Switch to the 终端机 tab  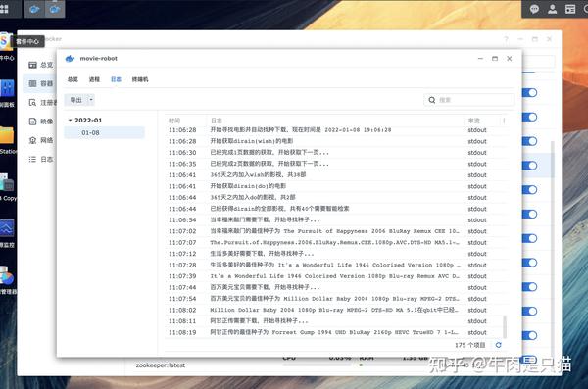[140, 79]
